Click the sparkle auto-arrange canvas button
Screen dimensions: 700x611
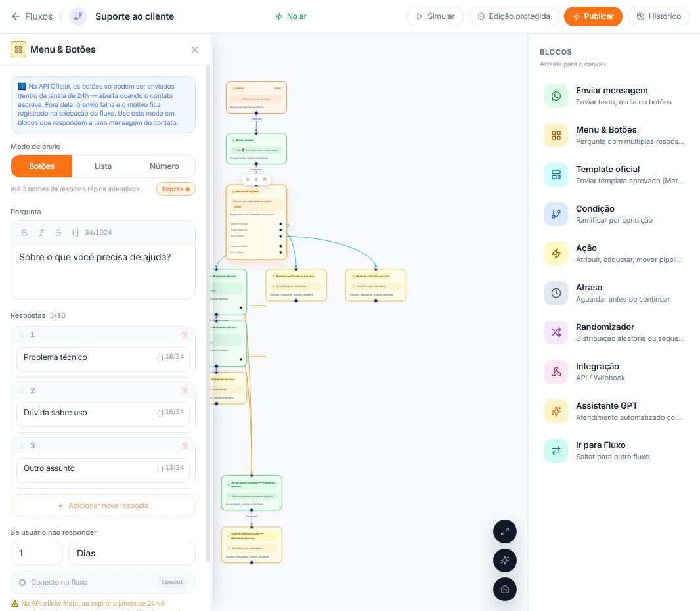click(505, 560)
